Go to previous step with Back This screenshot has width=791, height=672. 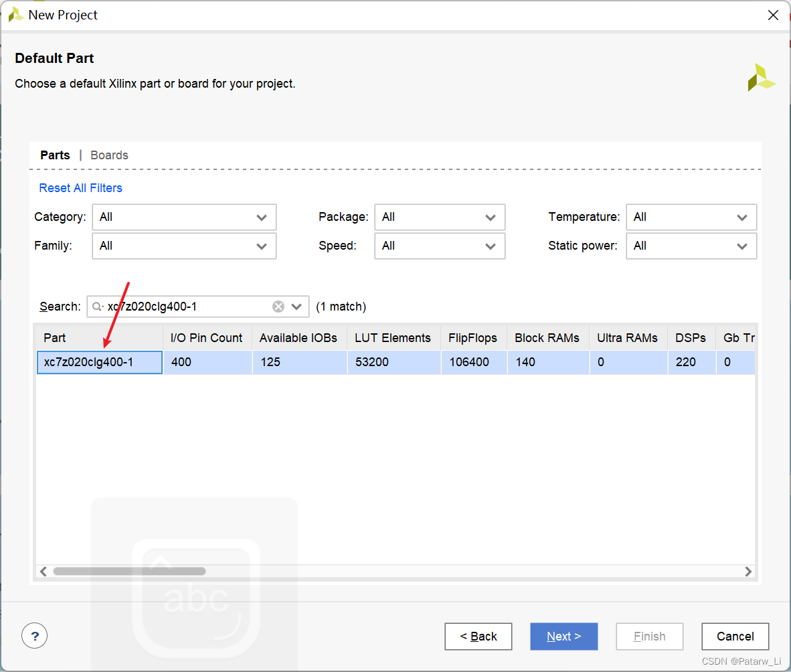click(478, 637)
